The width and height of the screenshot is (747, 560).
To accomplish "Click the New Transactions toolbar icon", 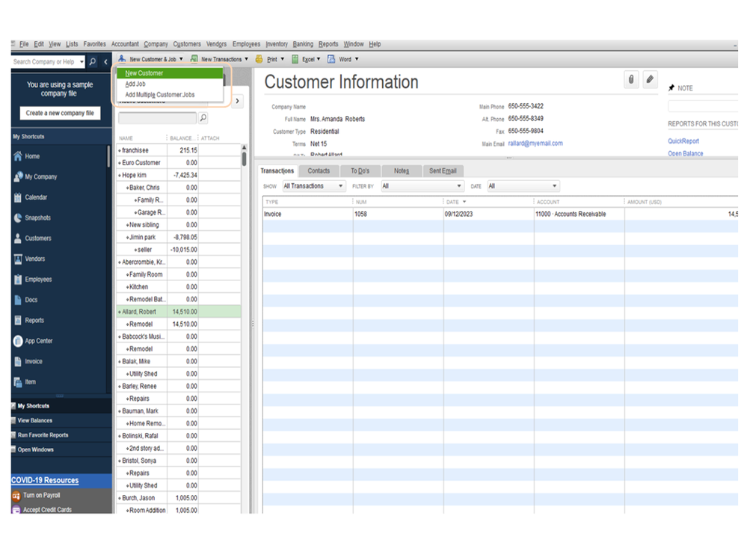I will point(194,58).
